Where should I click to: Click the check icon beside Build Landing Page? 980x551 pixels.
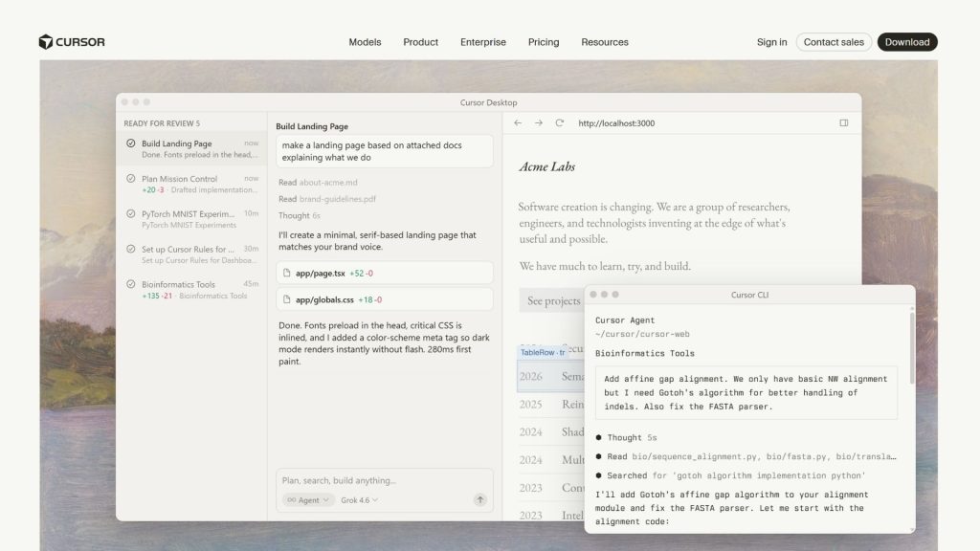pyautogui.click(x=130, y=143)
